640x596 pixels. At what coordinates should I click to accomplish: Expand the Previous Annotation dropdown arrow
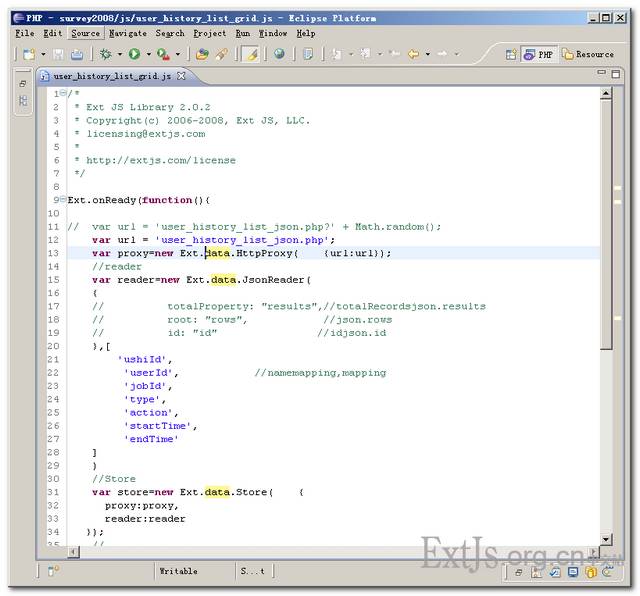pos(380,54)
